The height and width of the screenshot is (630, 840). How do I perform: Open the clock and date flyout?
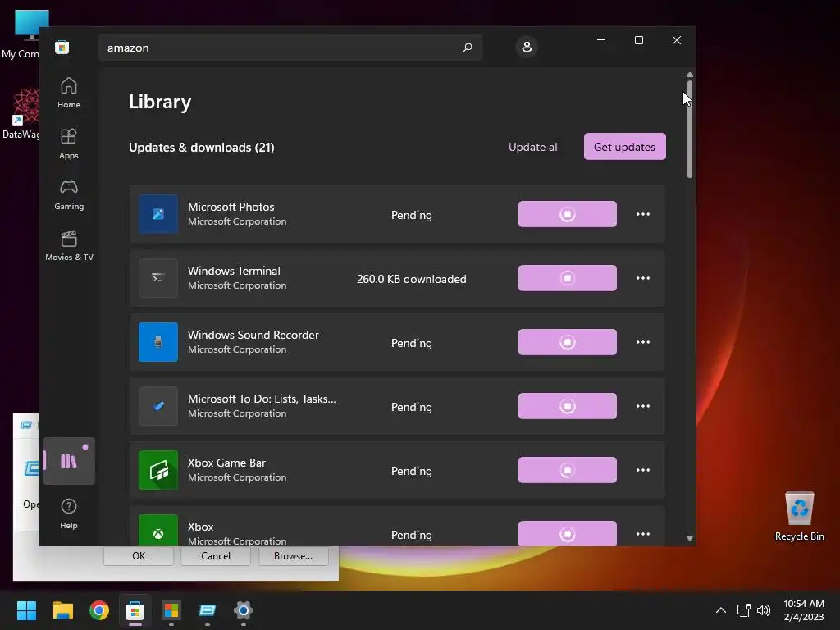coord(804,610)
